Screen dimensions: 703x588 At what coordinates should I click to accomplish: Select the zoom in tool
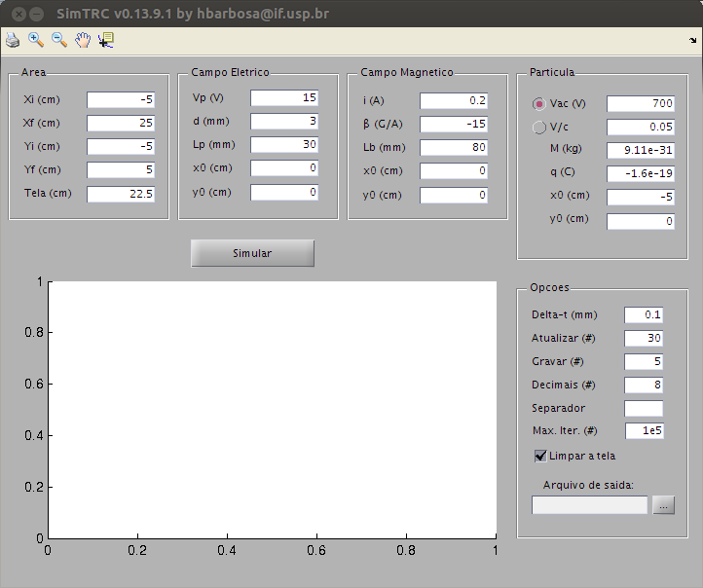coord(36,40)
